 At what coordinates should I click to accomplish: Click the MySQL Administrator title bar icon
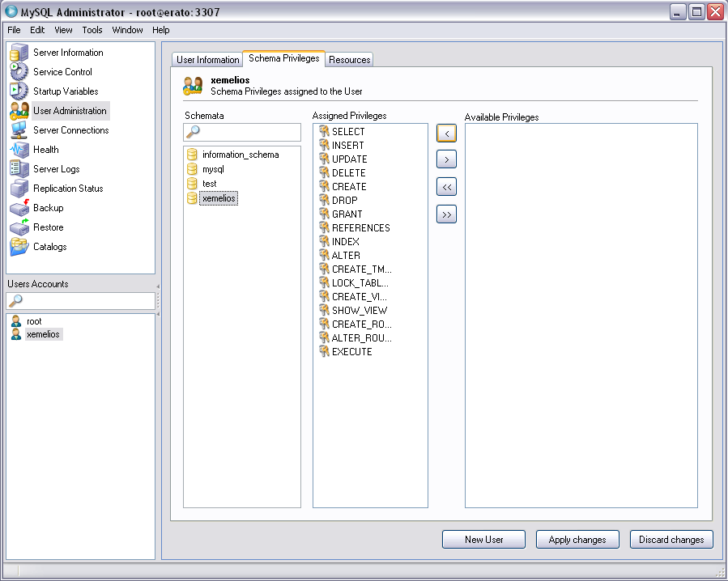(11, 11)
